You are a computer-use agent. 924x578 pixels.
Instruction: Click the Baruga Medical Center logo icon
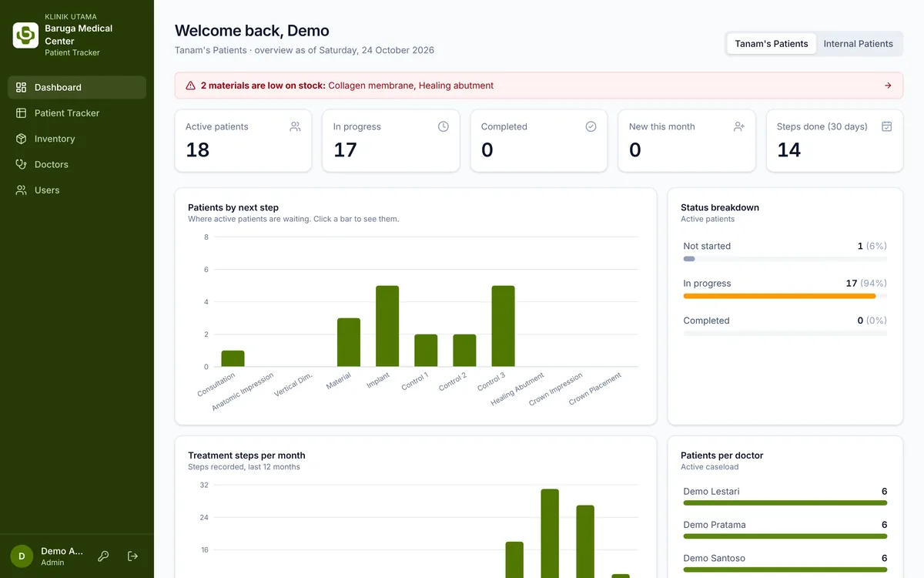click(25, 35)
